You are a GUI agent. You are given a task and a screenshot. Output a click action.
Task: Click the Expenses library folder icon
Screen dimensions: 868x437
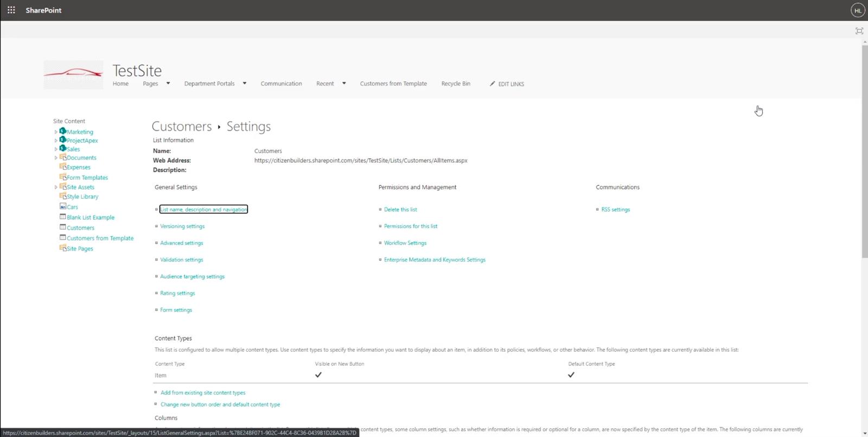pos(63,167)
